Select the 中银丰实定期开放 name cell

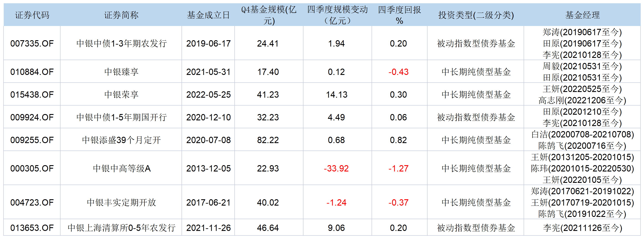point(121,203)
